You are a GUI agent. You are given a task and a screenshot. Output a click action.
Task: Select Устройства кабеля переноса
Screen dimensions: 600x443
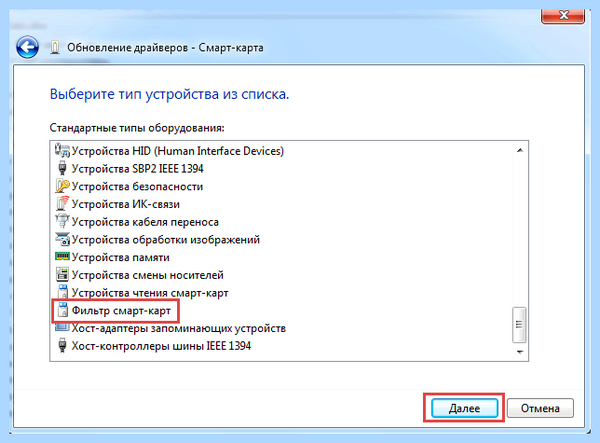pyautogui.click(x=145, y=222)
